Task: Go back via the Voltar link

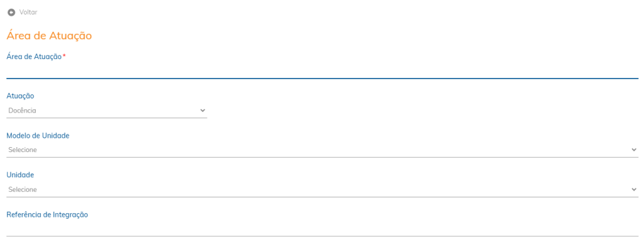Action: pyautogui.click(x=28, y=13)
